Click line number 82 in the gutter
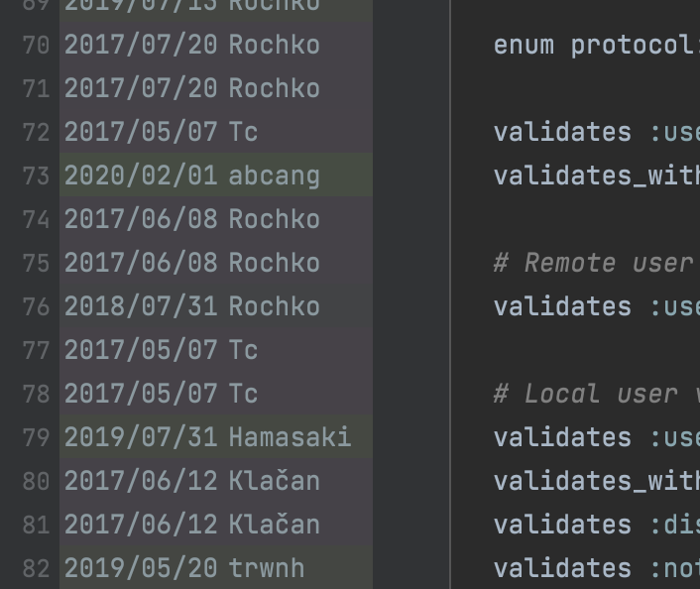Image resolution: width=700 pixels, height=589 pixels. tap(36, 568)
